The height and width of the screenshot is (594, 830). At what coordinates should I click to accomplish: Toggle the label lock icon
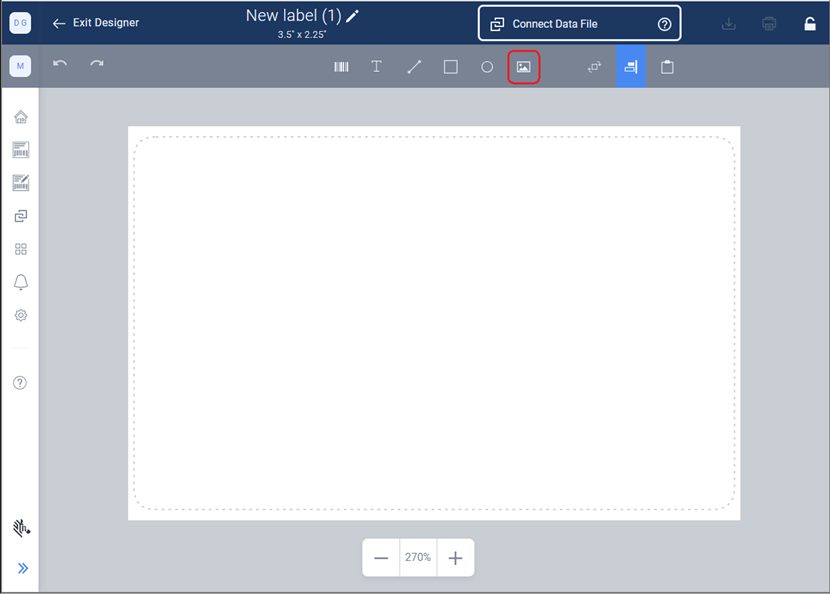810,23
